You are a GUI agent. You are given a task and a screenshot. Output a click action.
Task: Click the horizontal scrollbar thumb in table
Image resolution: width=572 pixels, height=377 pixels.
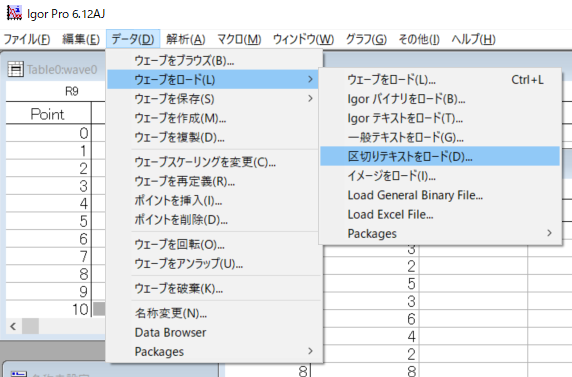pyautogui.click(x=31, y=326)
